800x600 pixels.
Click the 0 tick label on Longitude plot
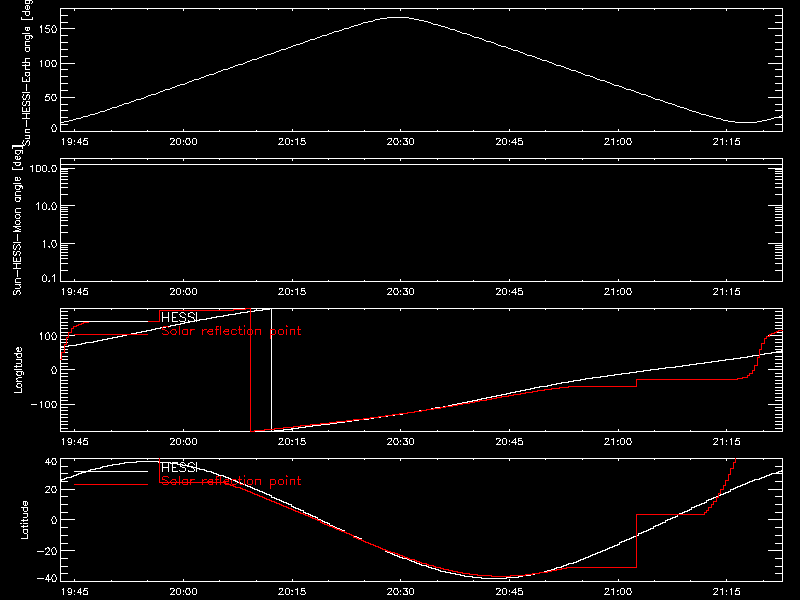(x=54, y=370)
